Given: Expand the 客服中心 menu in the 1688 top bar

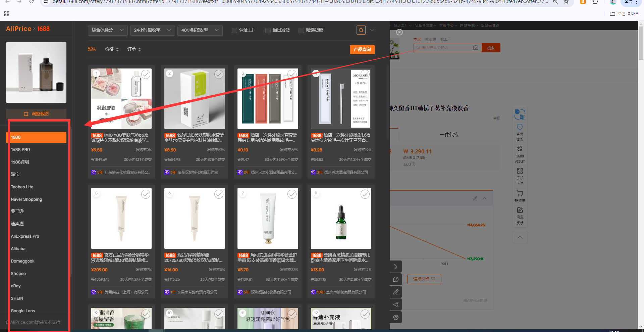Looking at the screenshot, I should 448,26.
